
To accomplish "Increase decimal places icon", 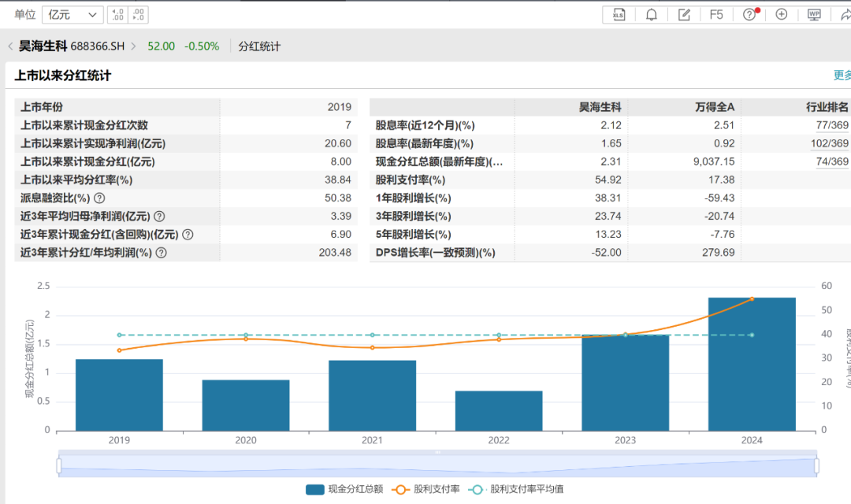I will point(117,14).
